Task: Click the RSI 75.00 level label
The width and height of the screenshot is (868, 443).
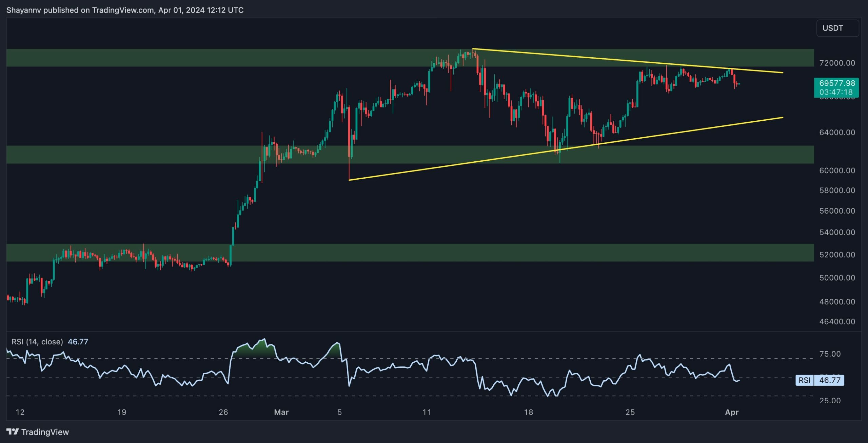Action: coord(830,354)
